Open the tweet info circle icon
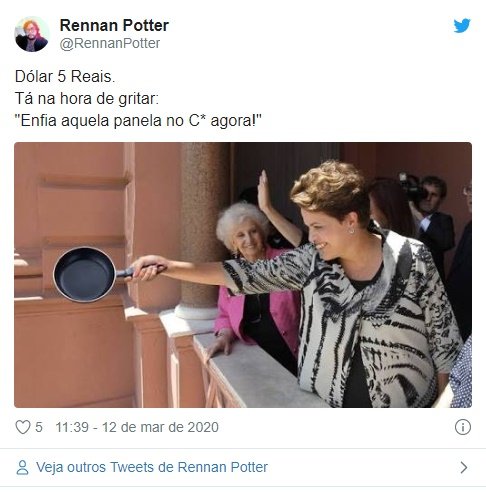 point(463,427)
